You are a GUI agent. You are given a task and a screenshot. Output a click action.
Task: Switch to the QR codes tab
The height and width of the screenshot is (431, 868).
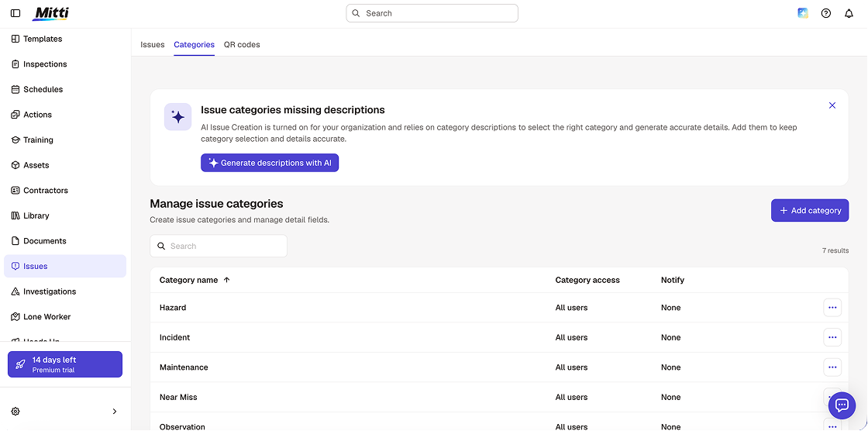pos(242,44)
